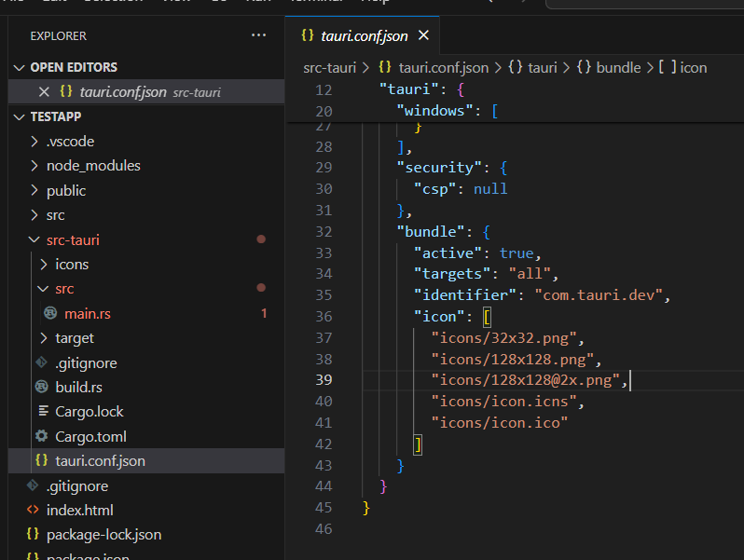Close the tauri.conf.json editor tab
Viewport: 744px width, 560px height.
423,35
